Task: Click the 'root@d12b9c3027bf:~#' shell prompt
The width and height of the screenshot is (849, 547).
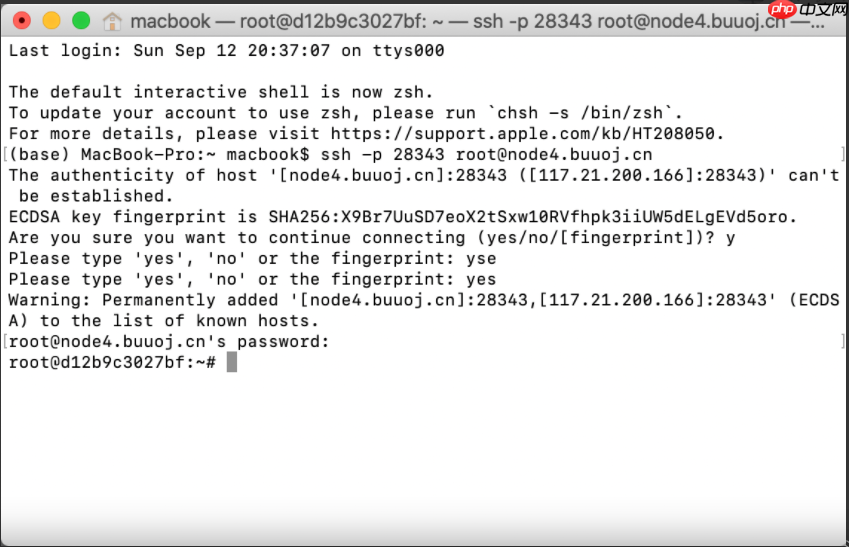Action: [x=112, y=362]
